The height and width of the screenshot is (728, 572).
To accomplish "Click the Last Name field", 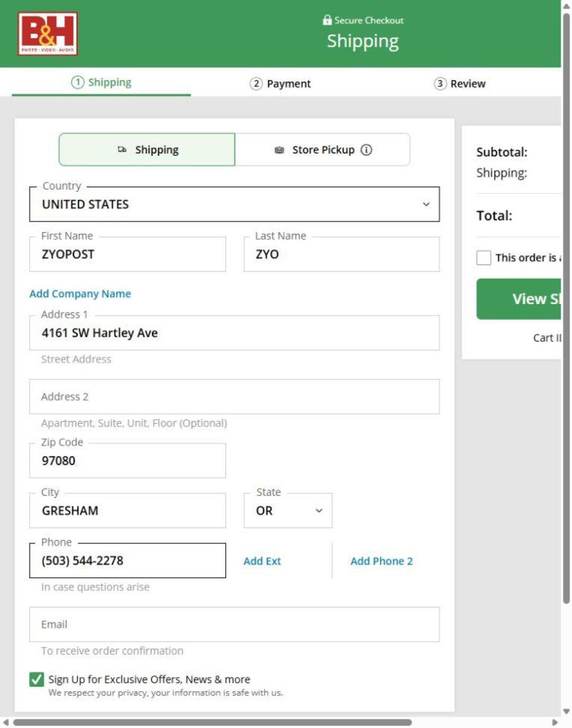I will (x=342, y=254).
